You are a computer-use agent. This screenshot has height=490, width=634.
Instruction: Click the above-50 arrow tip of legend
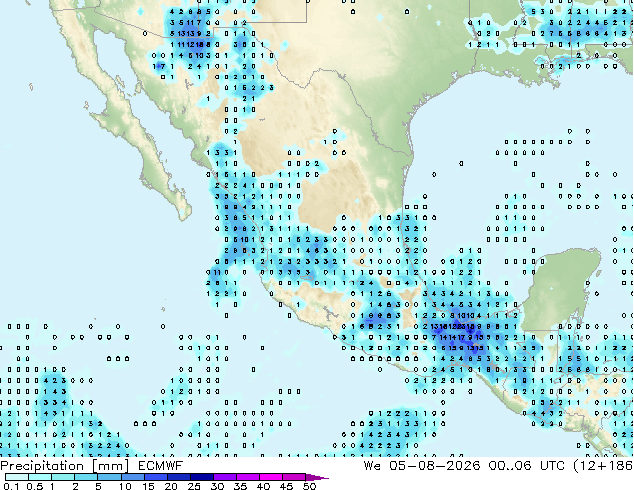coord(317,478)
